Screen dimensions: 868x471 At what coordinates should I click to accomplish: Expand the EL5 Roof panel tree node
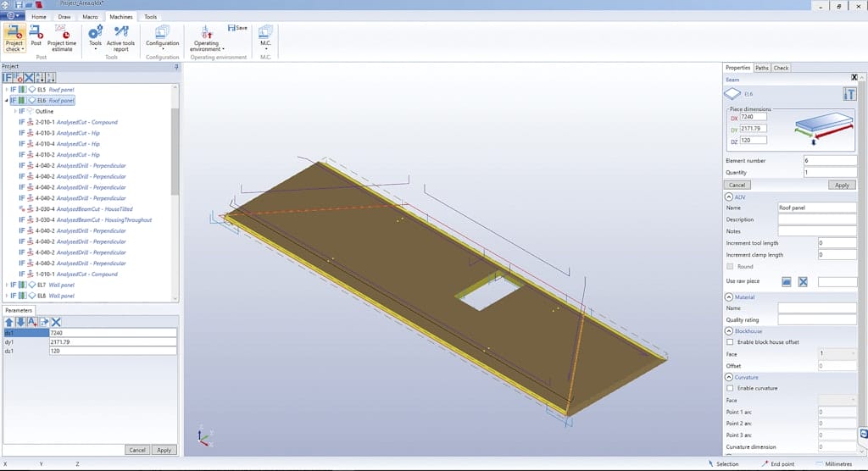pos(7,89)
